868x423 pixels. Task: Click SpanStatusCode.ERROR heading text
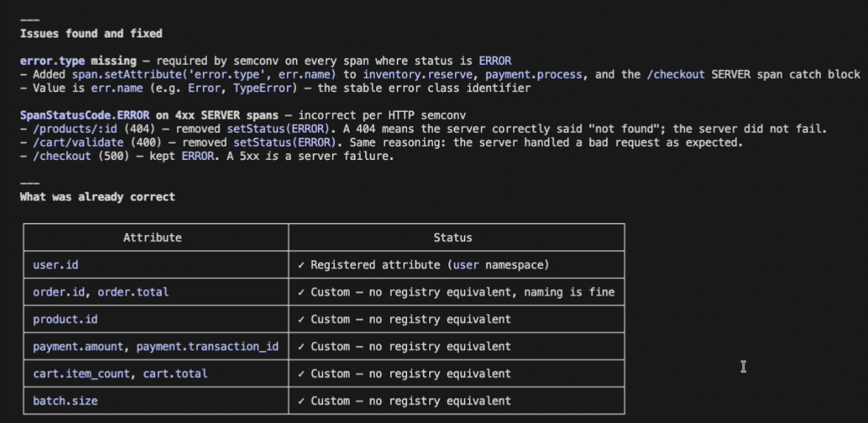85,115
